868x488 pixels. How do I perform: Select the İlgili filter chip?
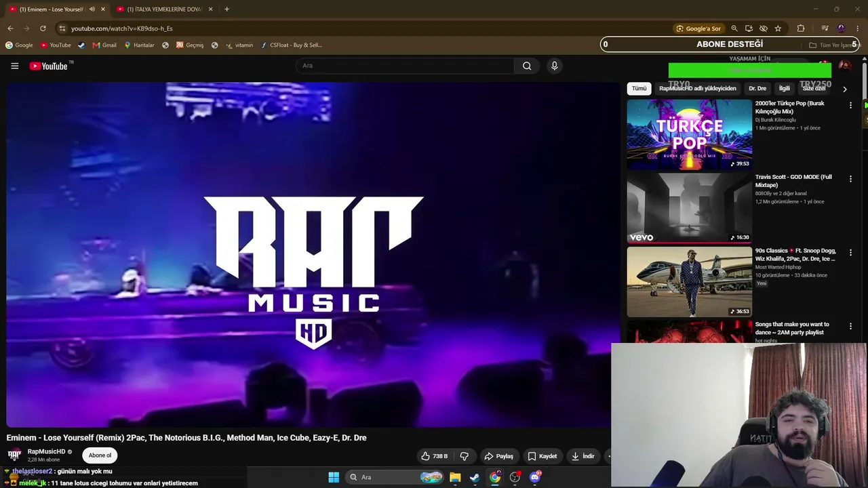(x=785, y=89)
